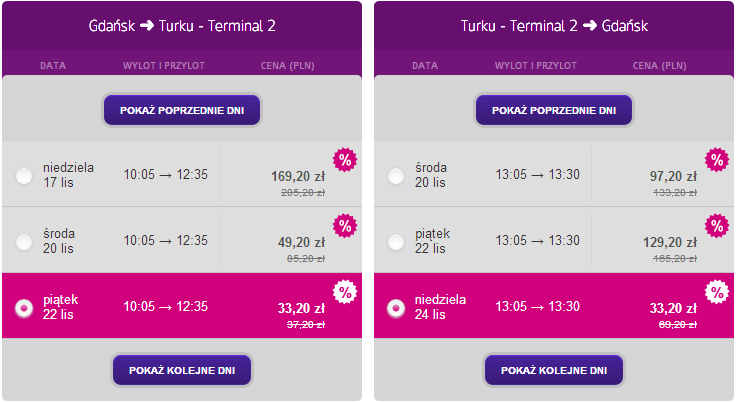Show next days for Turku to Gdańsk
Image resolution: width=737 pixels, height=402 pixels.
553,370
